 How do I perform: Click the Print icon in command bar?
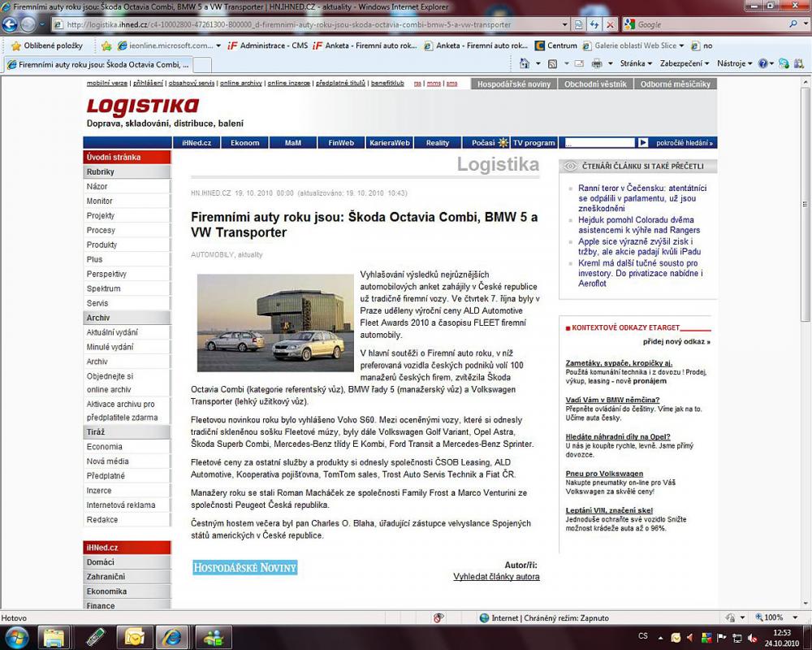pos(597,63)
